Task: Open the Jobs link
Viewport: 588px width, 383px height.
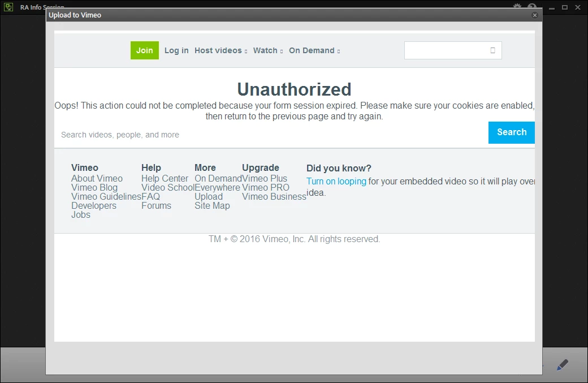Action: (81, 214)
